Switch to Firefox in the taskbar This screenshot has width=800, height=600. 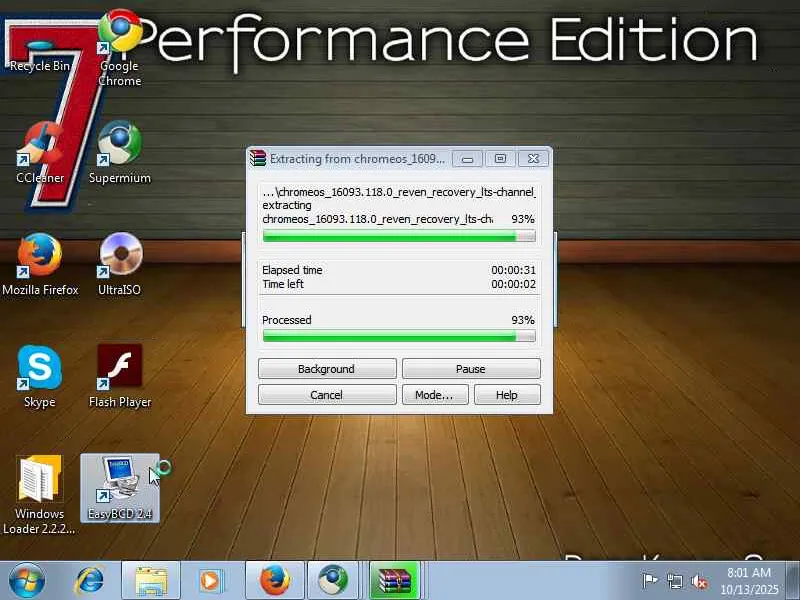point(275,581)
